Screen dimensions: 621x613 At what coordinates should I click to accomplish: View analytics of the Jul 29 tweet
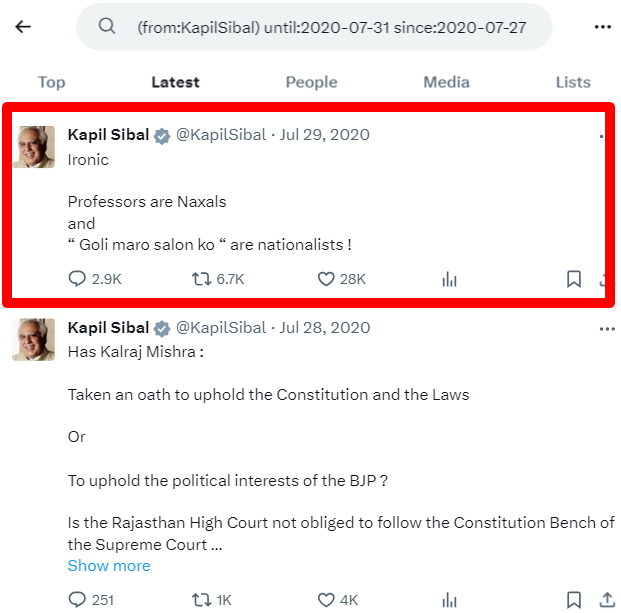449,279
